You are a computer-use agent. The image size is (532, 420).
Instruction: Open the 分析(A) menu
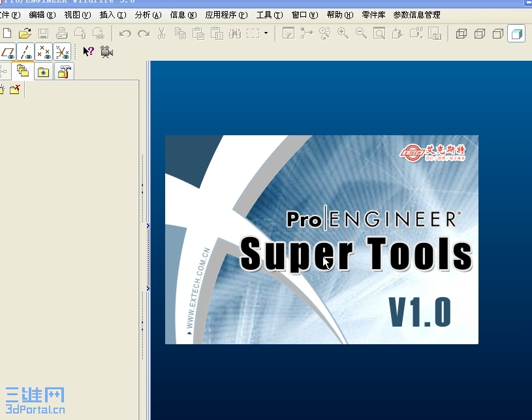[148, 15]
